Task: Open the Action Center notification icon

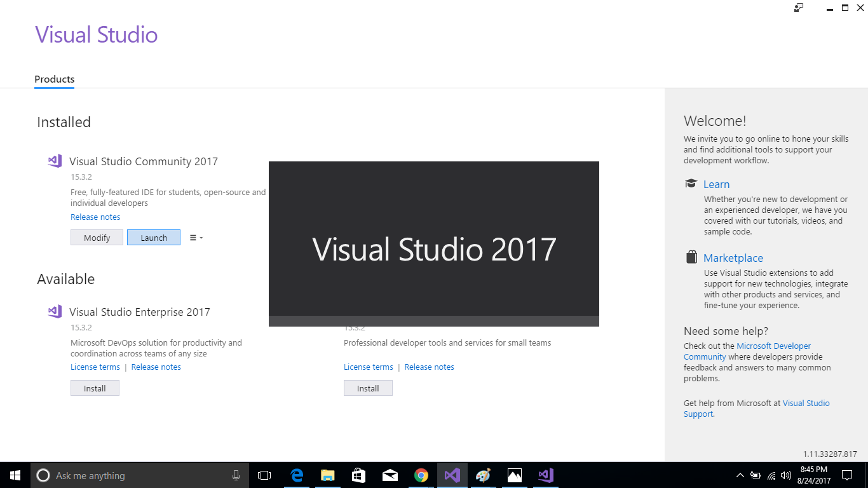Action: 847,475
